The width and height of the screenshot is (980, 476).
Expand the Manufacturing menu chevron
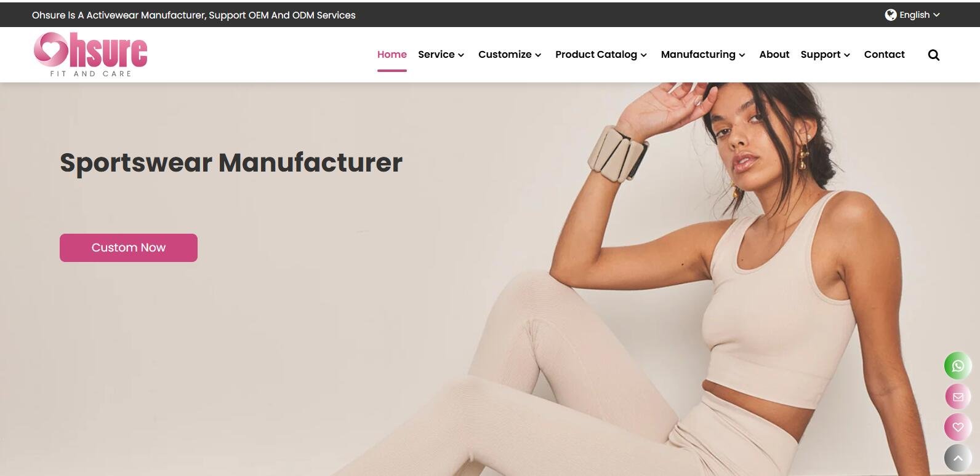point(742,55)
